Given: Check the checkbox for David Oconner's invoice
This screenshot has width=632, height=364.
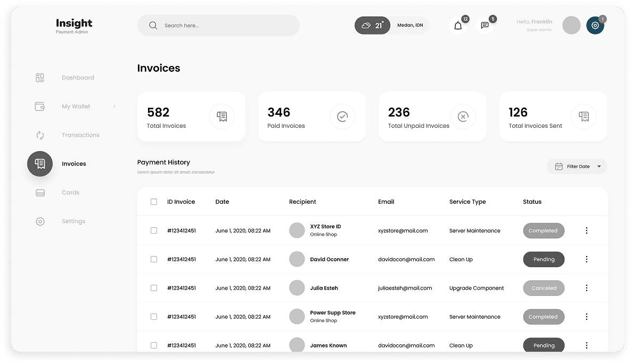Looking at the screenshot, I should 154,259.
